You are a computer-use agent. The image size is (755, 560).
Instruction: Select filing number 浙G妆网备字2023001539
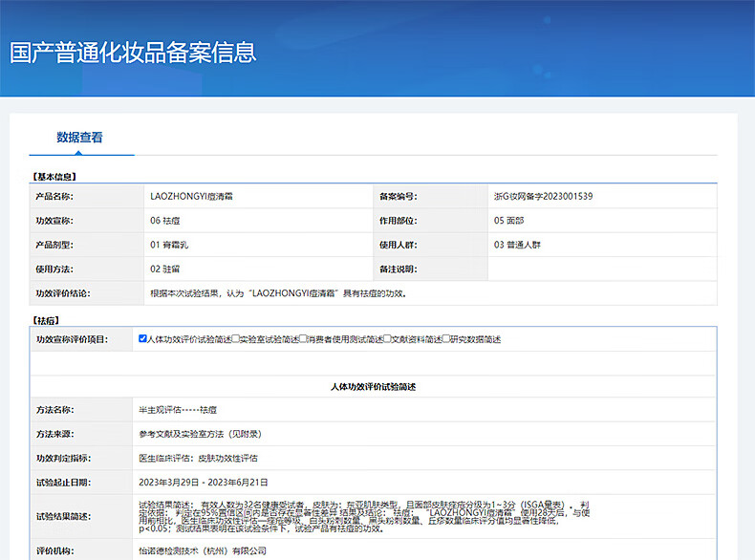pos(543,197)
